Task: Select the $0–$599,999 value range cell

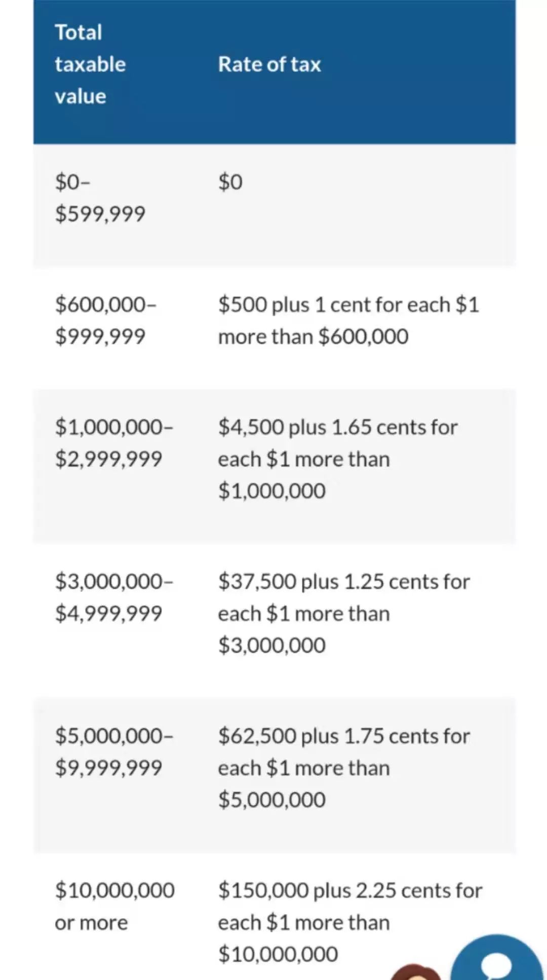Action: pyautogui.click(x=100, y=198)
